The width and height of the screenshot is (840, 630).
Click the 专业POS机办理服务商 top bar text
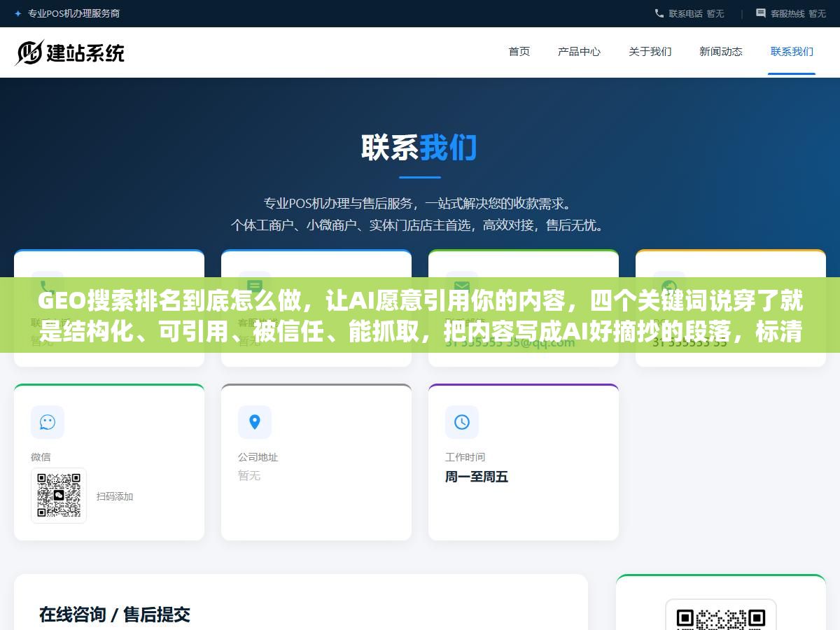73,13
